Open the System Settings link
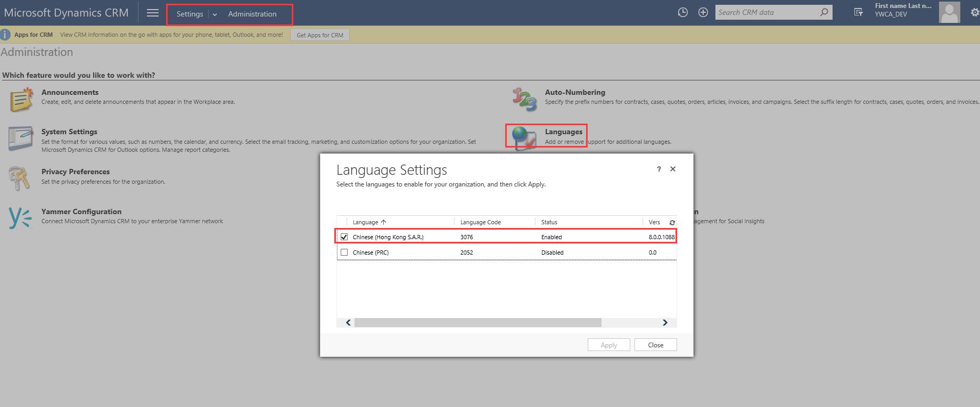The height and width of the screenshot is (407, 980). point(69,132)
